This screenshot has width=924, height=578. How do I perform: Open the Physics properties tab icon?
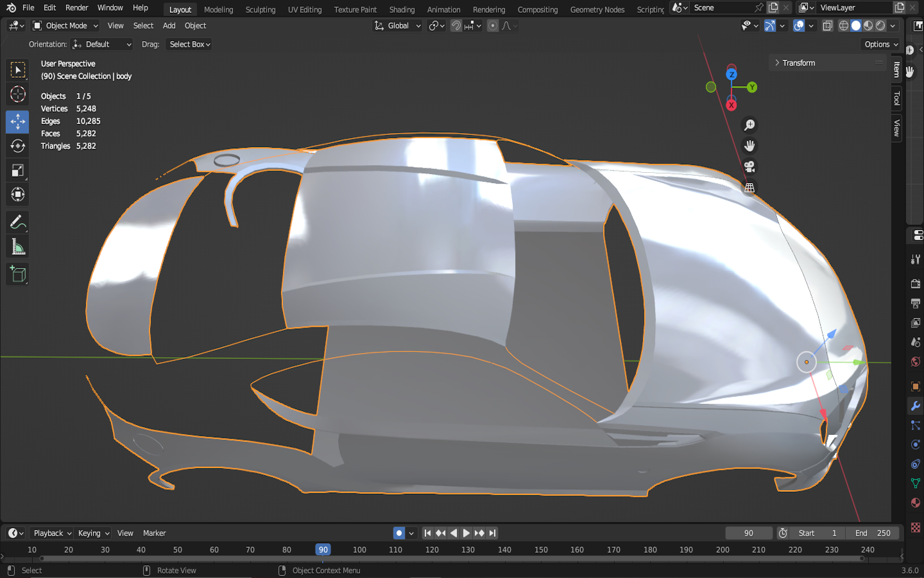[x=916, y=444]
